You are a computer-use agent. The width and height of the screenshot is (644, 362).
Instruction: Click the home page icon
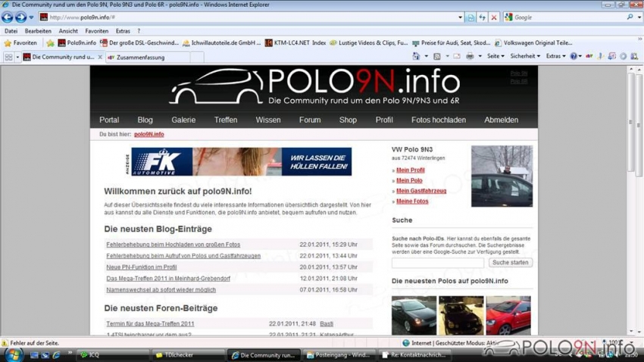click(416, 56)
